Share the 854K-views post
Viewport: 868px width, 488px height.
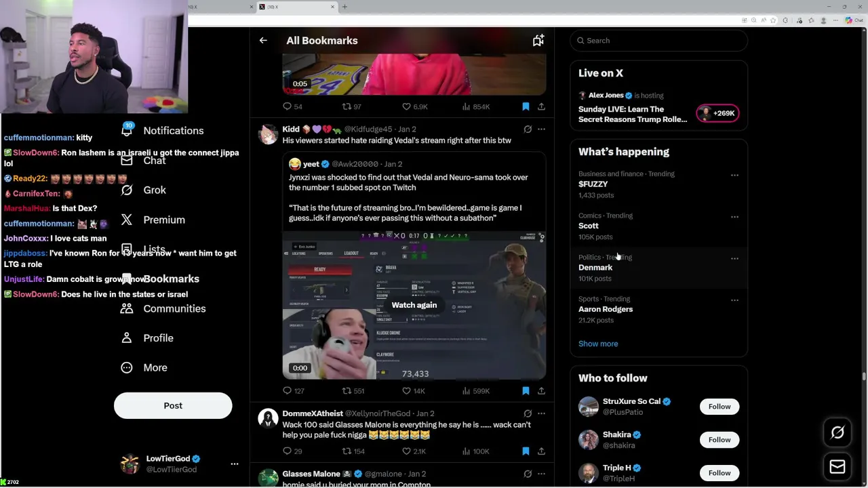coord(541,106)
